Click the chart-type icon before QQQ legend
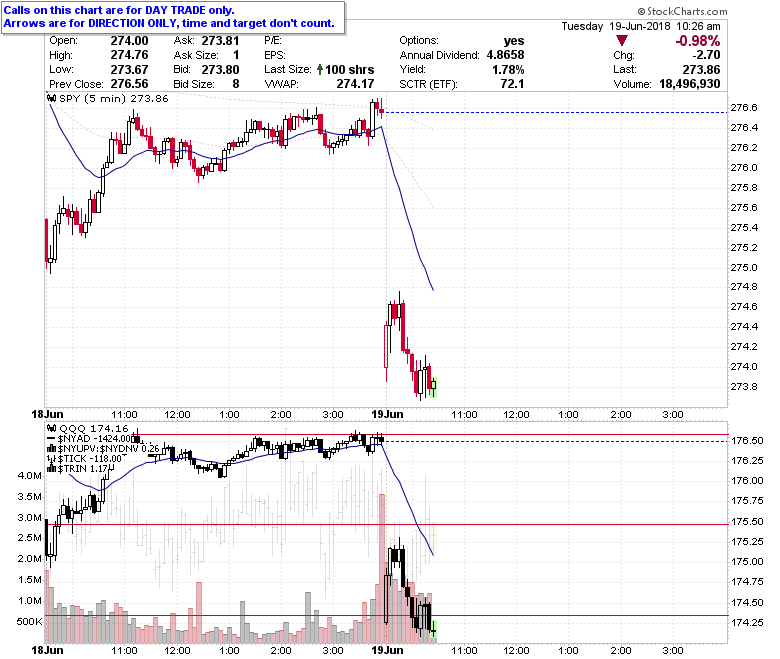Image resolution: width=780 pixels, height=659 pixels. point(51,428)
